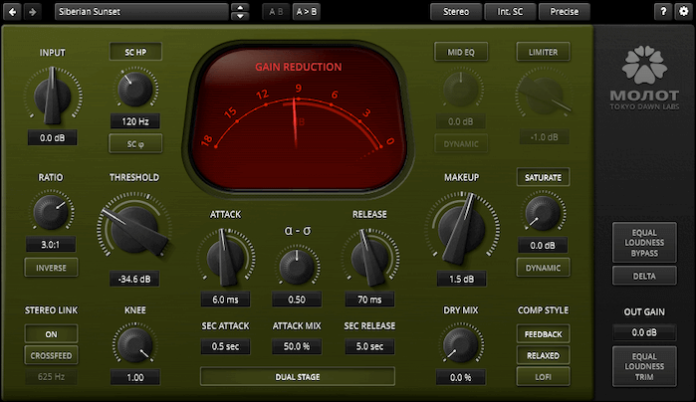Click the 1.00 knee value field
This screenshot has width=696, height=402.
pos(135,378)
